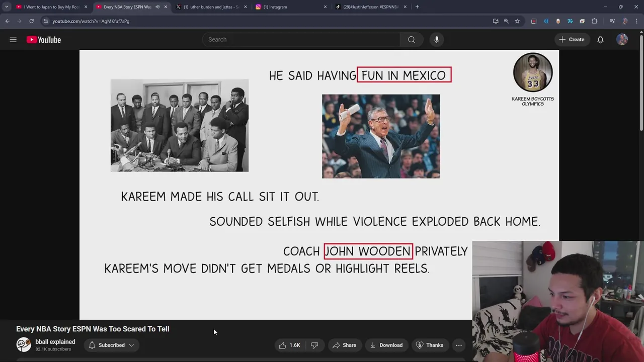
Task: Bookmark this page with star icon
Action: pos(517,21)
